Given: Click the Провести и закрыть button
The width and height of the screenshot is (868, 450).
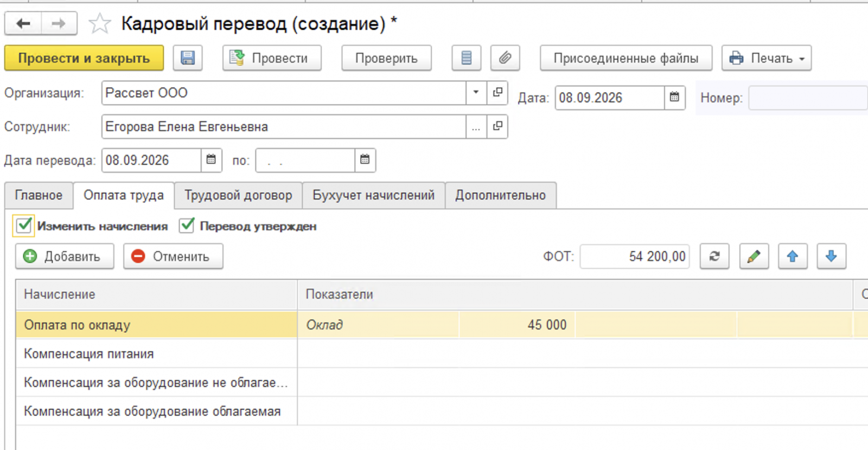Looking at the screenshot, I should (84, 58).
